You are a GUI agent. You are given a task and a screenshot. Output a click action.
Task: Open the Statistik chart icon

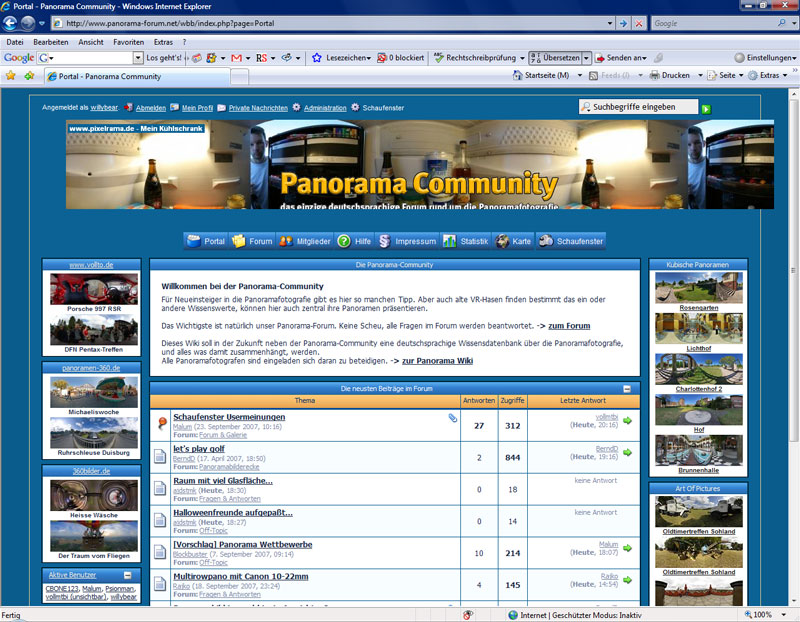pos(450,241)
